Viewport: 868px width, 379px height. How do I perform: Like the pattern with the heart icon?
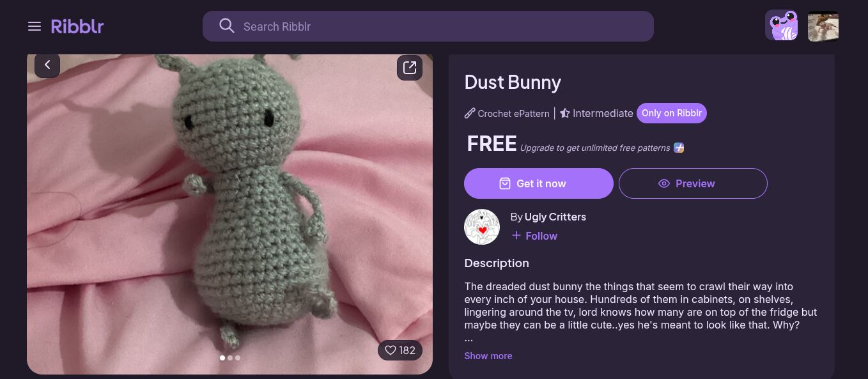point(391,350)
